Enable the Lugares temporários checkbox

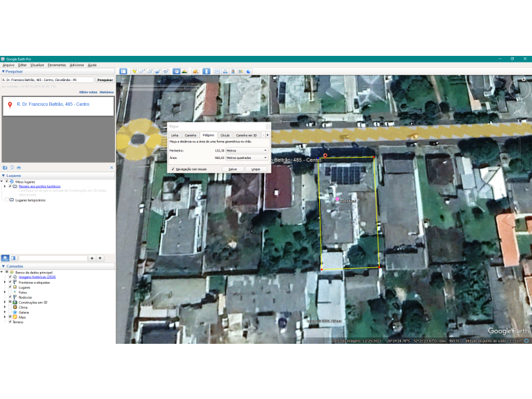[7, 200]
